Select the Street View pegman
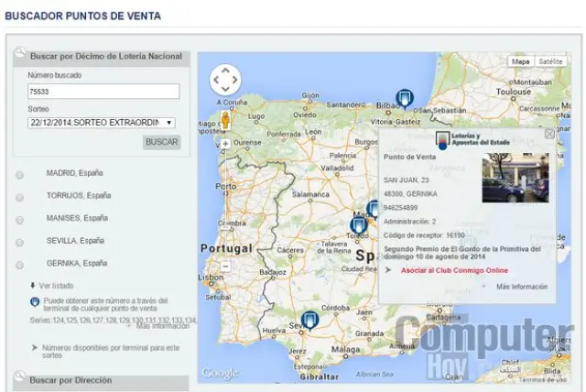This screenshot has width=586, height=392. pos(224,122)
